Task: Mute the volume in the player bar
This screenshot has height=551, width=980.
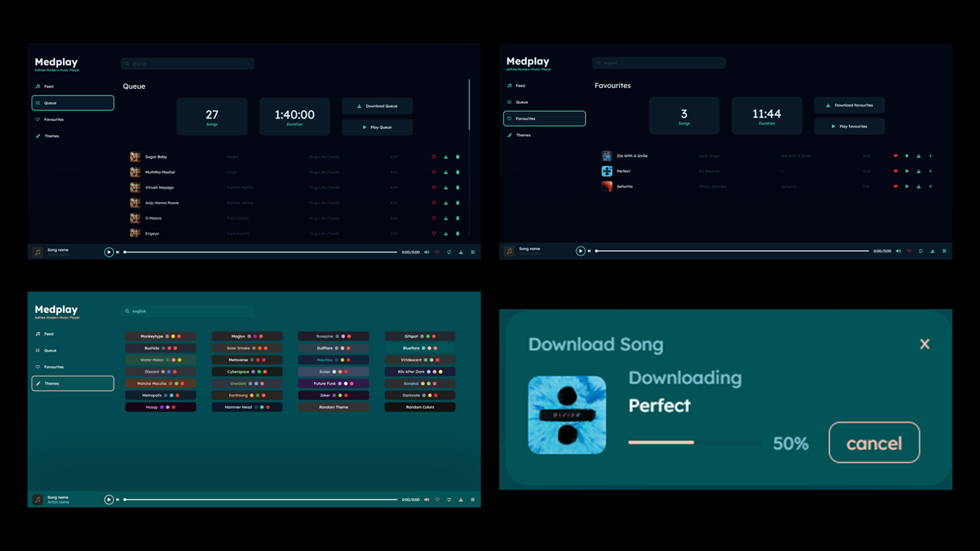Action: click(426, 252)
